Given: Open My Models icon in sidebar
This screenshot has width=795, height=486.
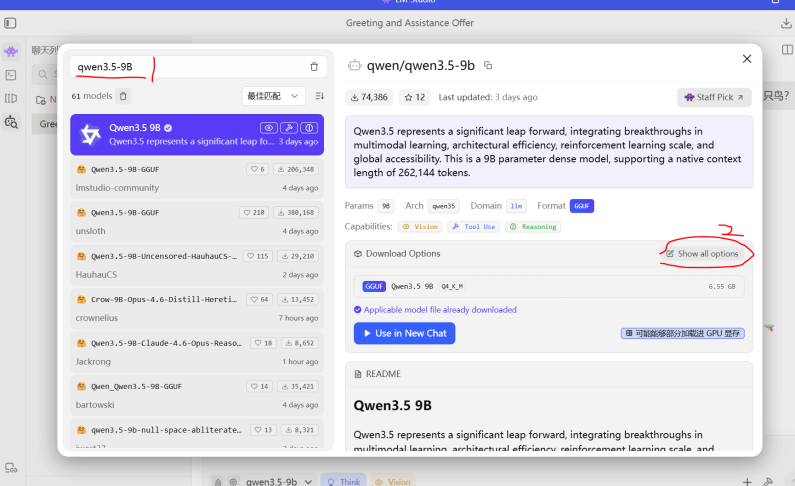Looking at the screenshot, I should pyautogui.click(x=11, y=98).
